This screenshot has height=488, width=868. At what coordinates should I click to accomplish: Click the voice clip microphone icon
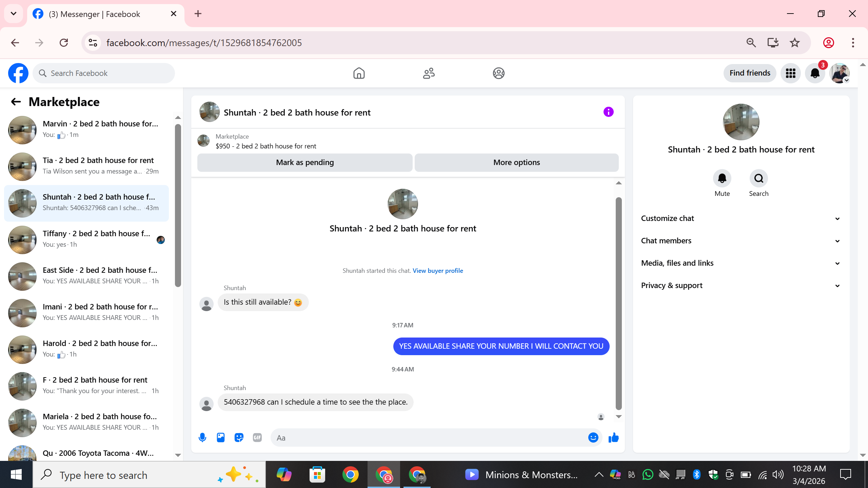coord(202,438)
